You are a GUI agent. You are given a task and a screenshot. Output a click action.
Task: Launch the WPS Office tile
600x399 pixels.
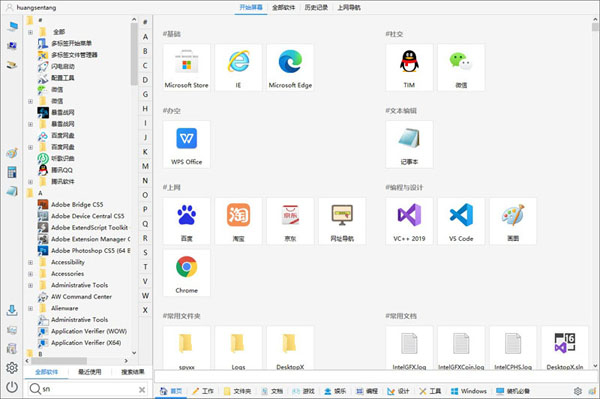pyautogui.click(x=186, y=144)
